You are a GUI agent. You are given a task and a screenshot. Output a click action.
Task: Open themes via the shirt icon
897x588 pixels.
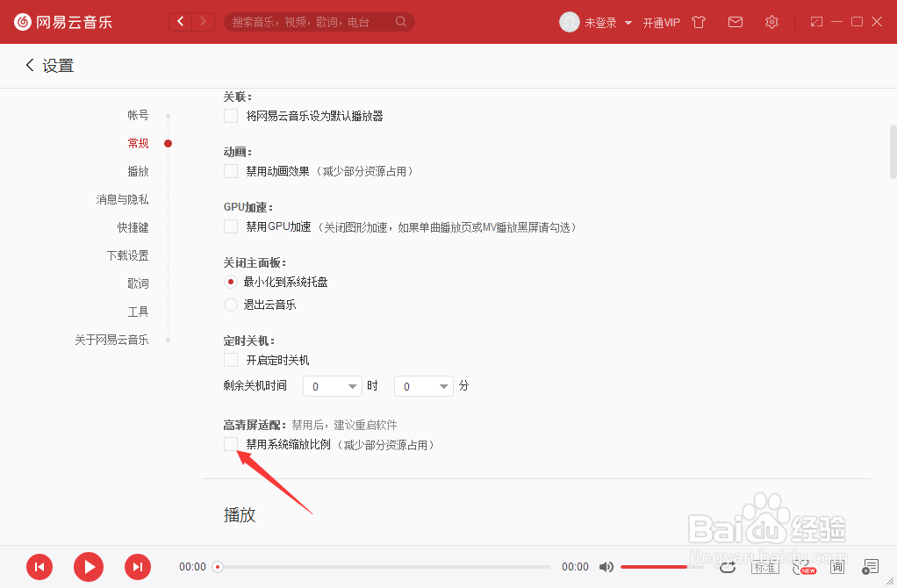698,22
